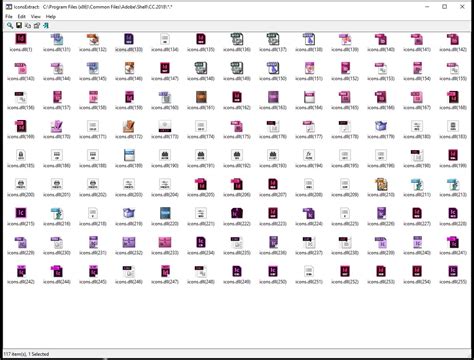The image size is (474, 360).
Task: Select the icon labeled icons.dll(173)
Action: pyautogui.click(x=165, y=126)
